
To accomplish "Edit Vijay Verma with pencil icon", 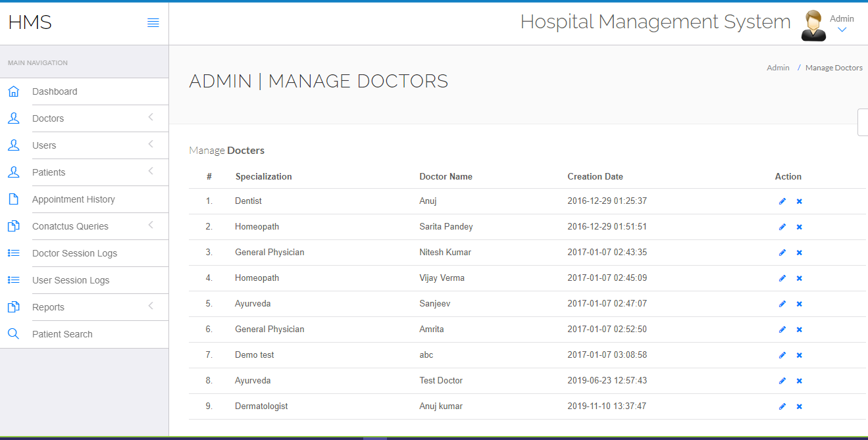I will (782, 278).
